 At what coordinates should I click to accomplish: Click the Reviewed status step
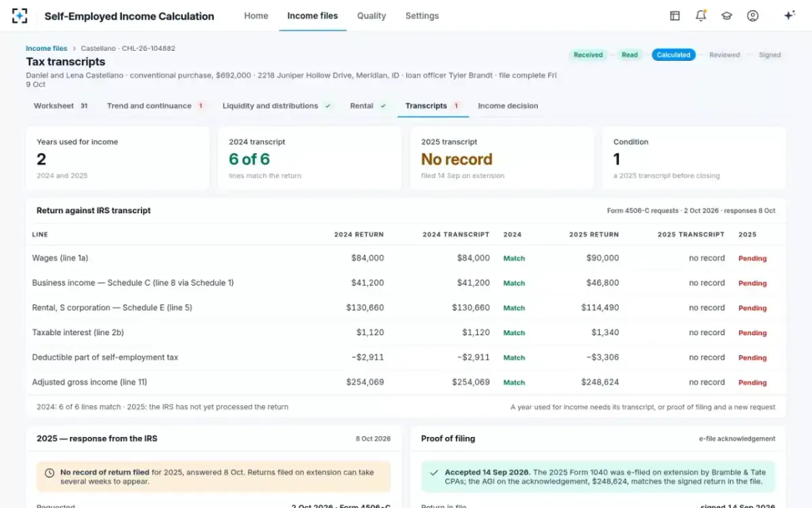click(725, 55)
